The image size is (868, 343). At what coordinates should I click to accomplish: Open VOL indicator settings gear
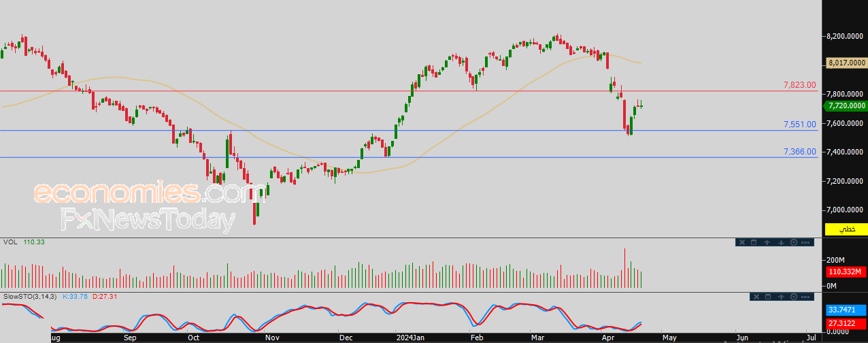794,242
